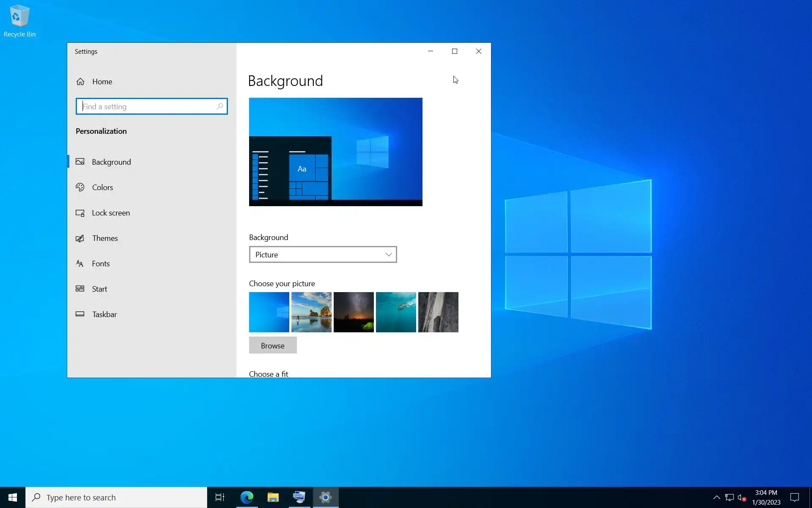This screenshot has height=508, width=812.
Task: Open Colors personalization page
Action: click(102, 188)
